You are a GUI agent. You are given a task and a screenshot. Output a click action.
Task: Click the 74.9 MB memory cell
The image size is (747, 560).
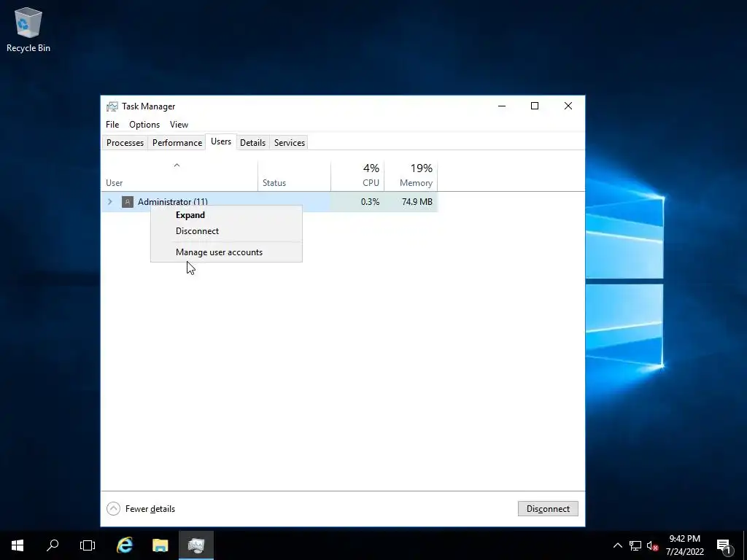(x=411, y=202)
